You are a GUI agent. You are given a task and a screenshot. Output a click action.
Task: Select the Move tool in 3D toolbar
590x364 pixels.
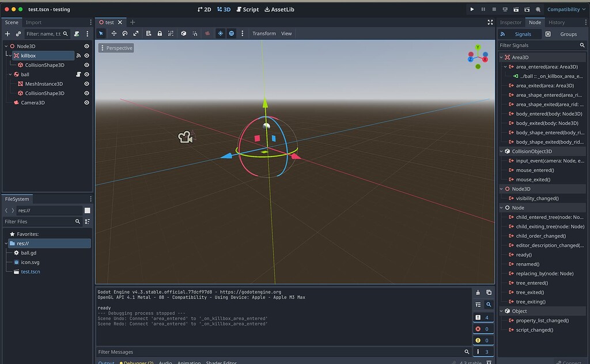click(115, 33)
